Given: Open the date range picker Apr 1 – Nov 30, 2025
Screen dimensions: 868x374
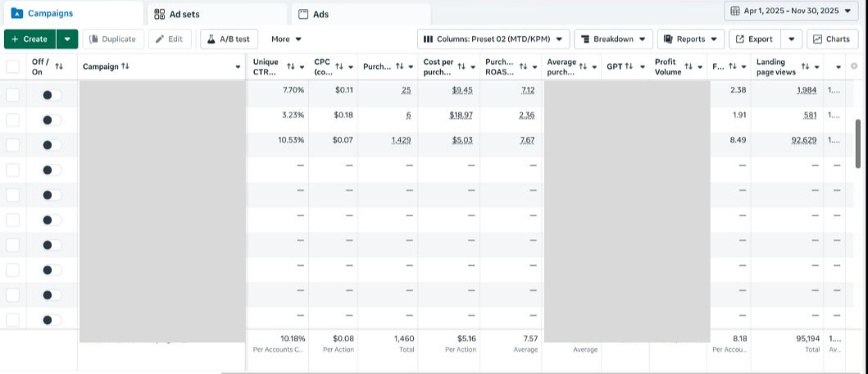Looking at the screenshot, I should (x=791, y=11).
